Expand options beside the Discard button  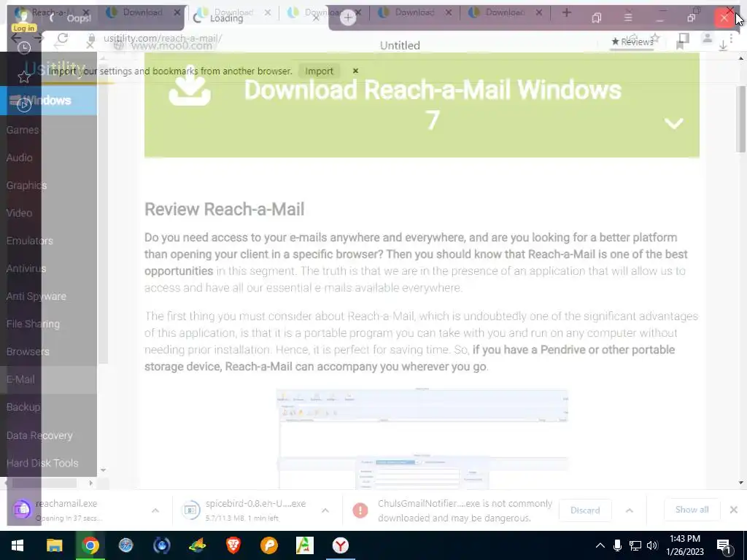pos(630,510)
